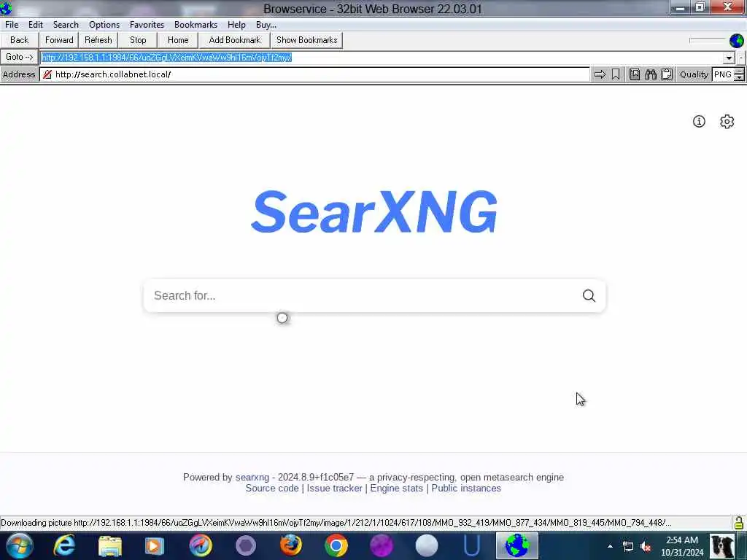
Task: Click the spinning globe icon at toolbar right
Action: click(737, 41)
